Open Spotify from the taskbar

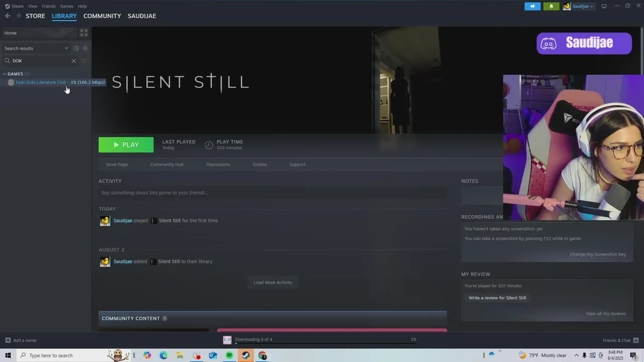[229, 355]
